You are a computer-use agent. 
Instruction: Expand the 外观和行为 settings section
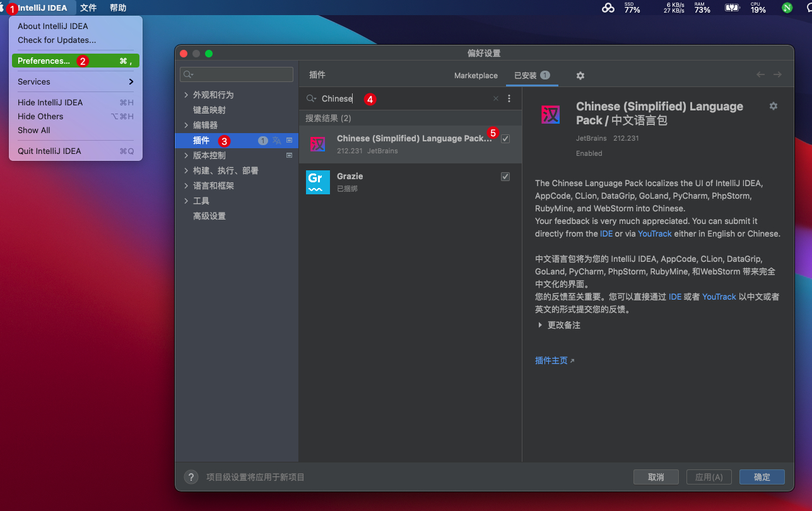coord(185,95)
